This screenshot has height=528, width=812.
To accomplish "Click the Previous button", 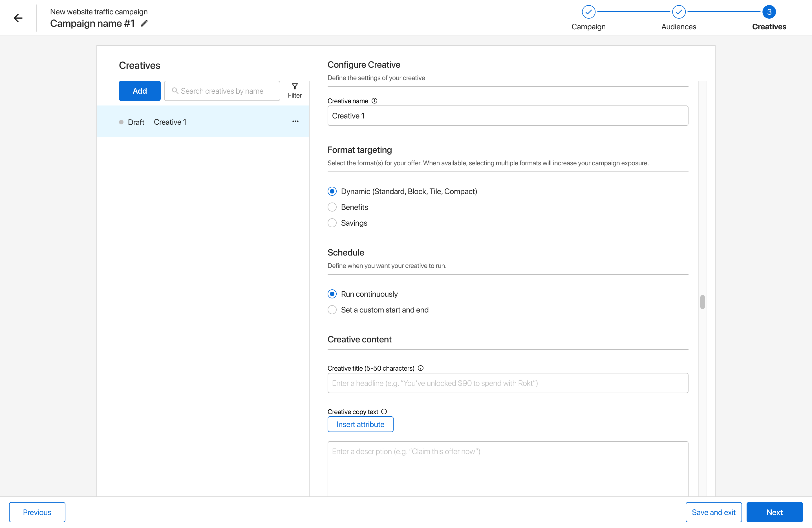I will click(x=37, y=512).
